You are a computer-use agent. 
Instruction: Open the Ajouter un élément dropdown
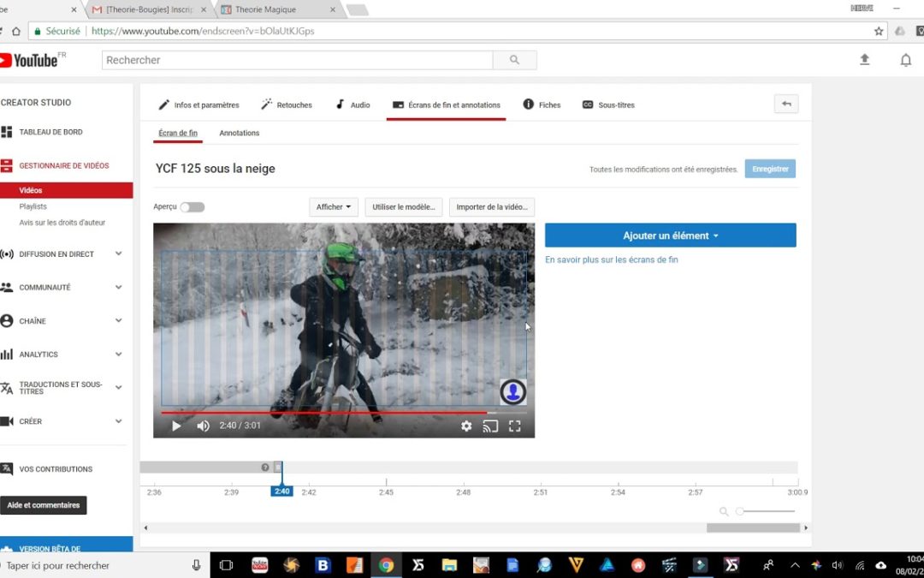point(670,235)
